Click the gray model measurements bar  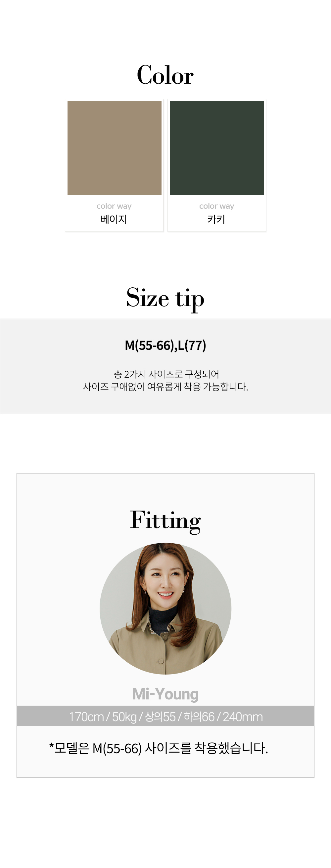[x=165, y=716]
